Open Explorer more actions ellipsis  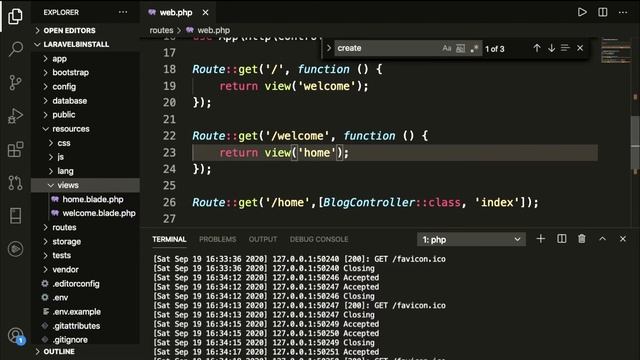point(123,12)
